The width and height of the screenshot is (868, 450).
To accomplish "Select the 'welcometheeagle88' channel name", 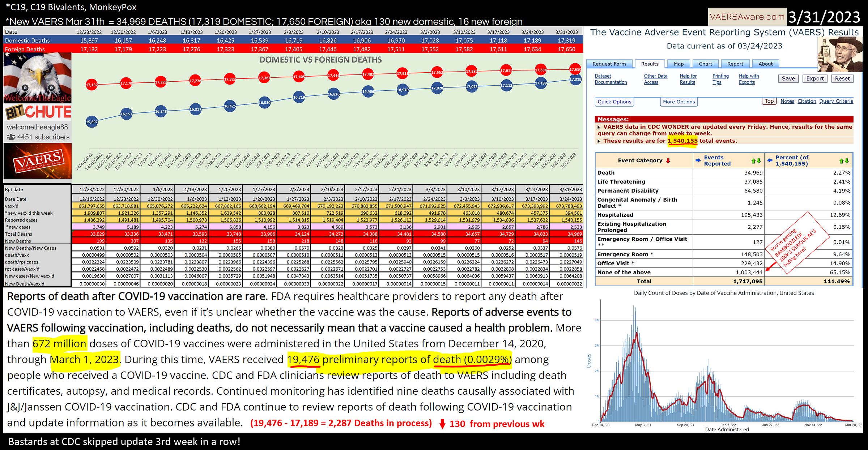I will tap(37, 127).
